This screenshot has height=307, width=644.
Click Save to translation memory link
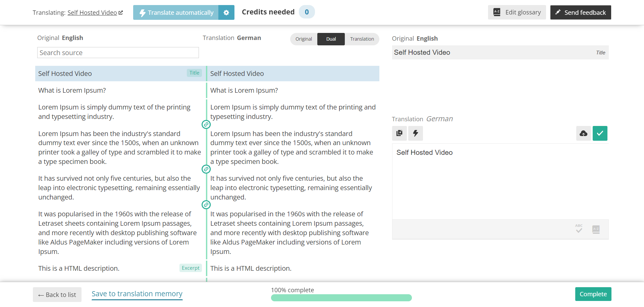[137, 294]
